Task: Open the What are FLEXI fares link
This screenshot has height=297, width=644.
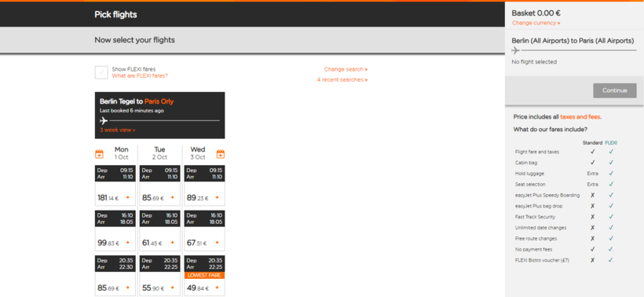Action: [x=140, y=75]
